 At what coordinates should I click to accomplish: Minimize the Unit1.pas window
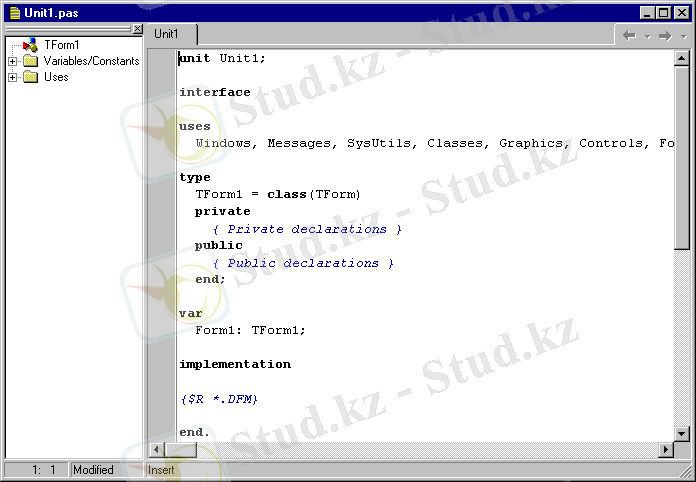[647, 12]
